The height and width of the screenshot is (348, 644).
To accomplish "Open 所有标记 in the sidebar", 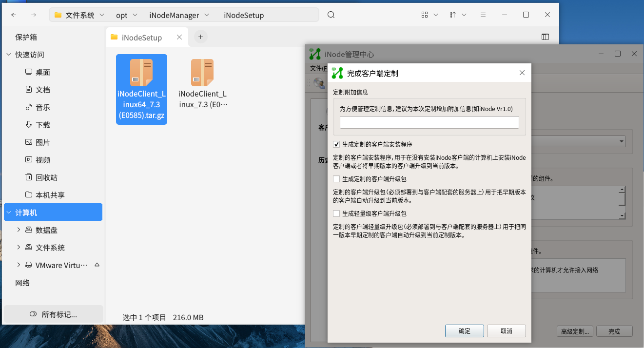I will tap(54, 314).
